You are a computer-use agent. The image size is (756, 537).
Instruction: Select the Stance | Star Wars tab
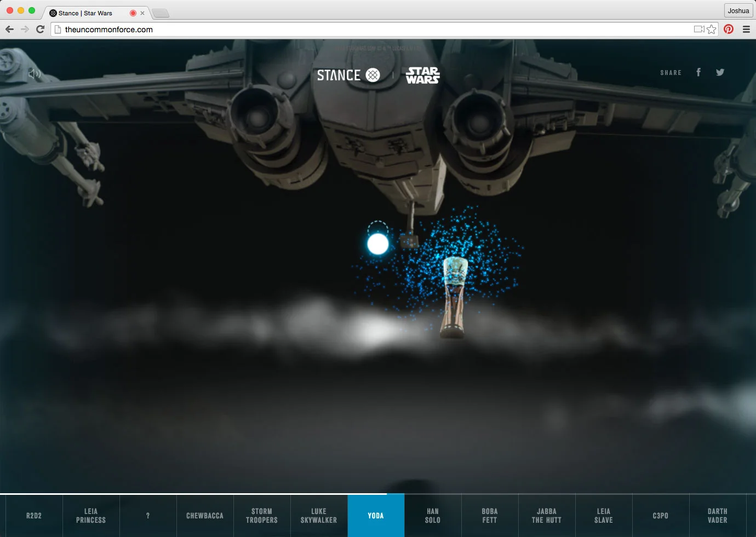[96, 13]
